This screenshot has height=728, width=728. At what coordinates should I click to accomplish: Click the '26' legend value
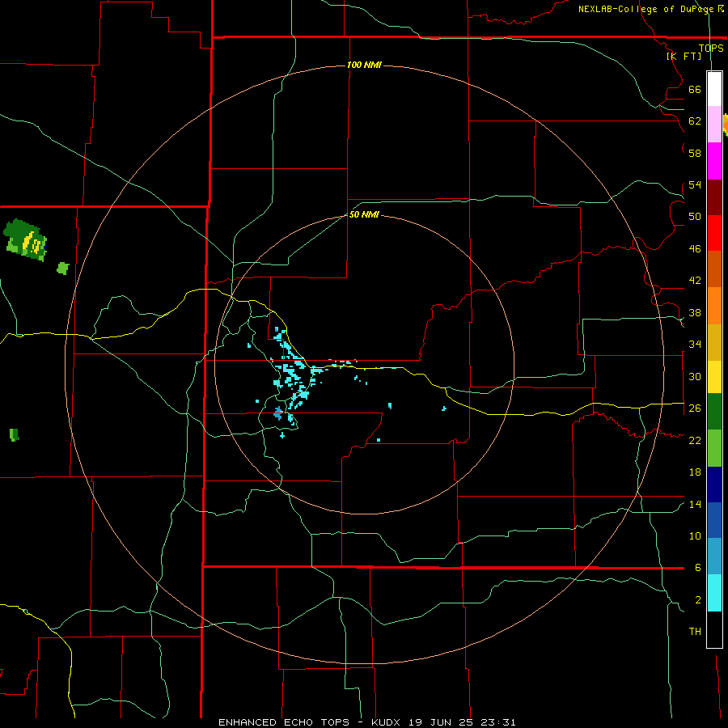(695, 408)
